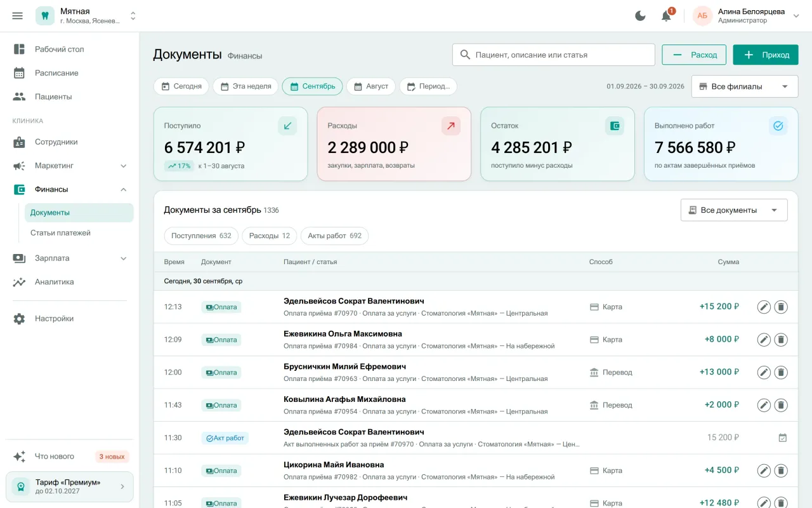Expand Зарплата sidebar section
This screenshot has height=508, width=812.
coord(70,258)
